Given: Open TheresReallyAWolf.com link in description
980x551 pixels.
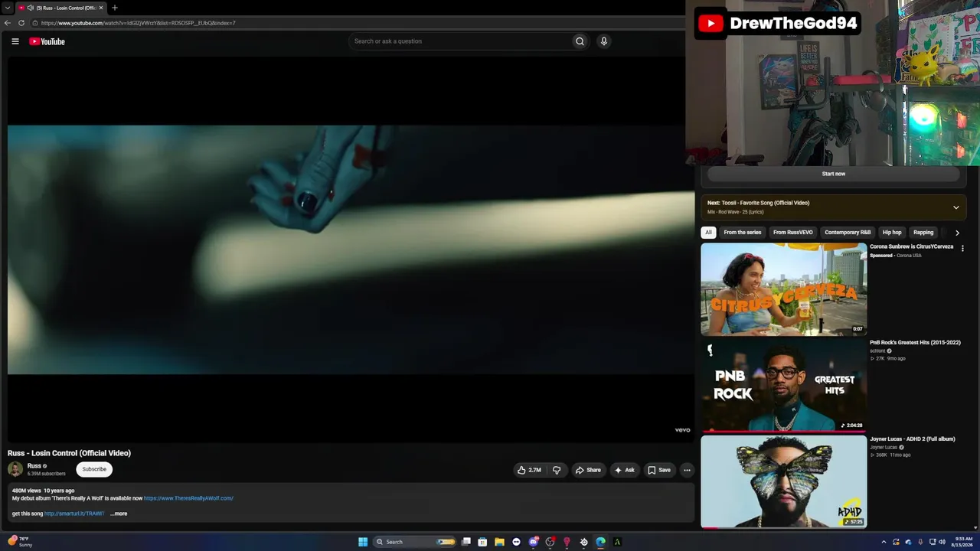Looking at the screenshot, I should [188, 498].
